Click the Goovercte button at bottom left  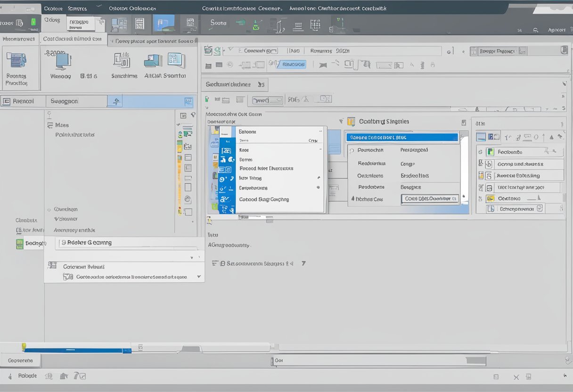click(x=21, y=360)
